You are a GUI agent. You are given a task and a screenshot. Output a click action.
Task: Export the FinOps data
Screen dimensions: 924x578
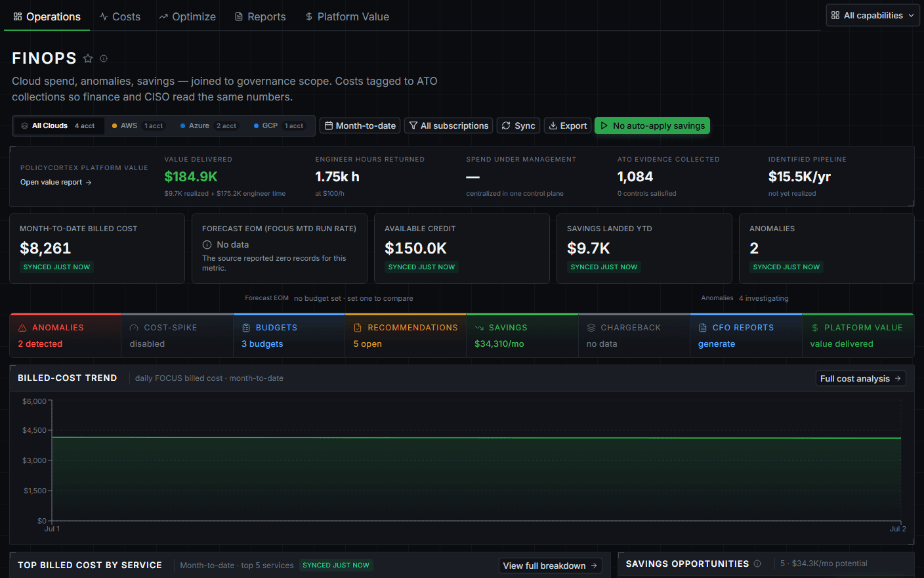568,125
